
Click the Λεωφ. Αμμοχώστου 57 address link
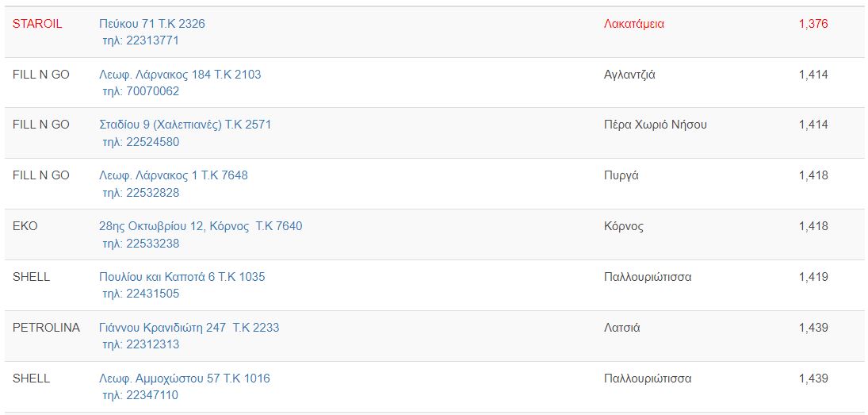[184, 378]
